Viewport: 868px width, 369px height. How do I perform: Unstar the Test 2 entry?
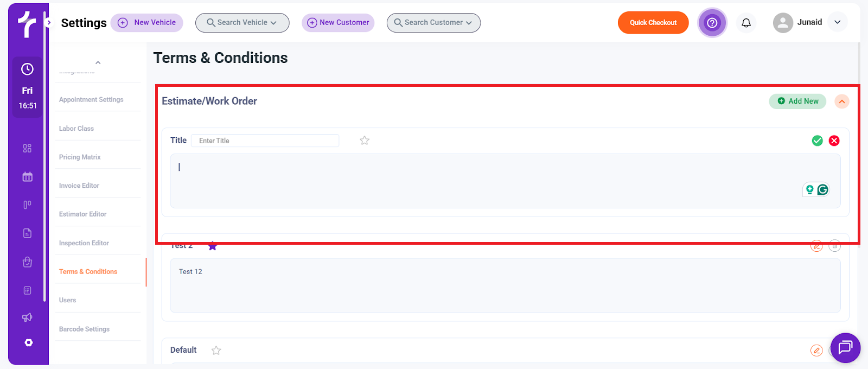point(213,246)
